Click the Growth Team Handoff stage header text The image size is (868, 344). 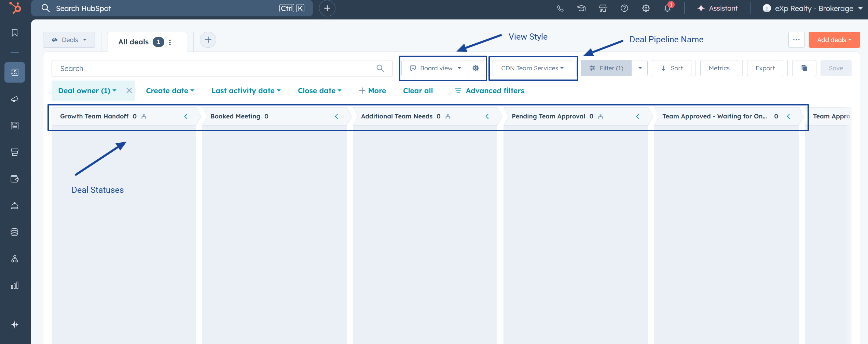(94, 116)
